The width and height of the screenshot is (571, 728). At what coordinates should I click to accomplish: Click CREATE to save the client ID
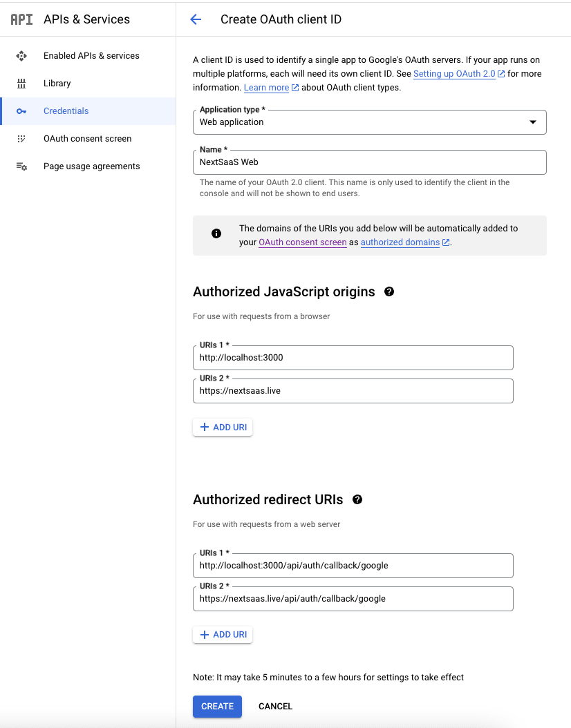(x=217, y=707)
